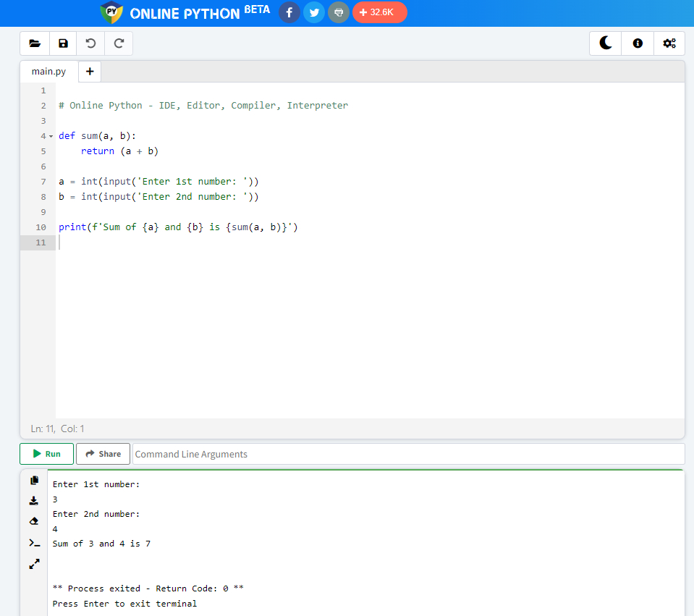
Task: Click 'Press Enter to exit terminal' text
Action: click(x=124, y=604)
